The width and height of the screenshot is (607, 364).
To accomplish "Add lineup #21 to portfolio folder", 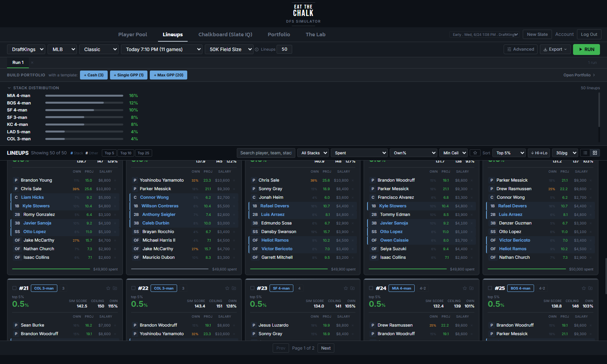I will (115, 288).
